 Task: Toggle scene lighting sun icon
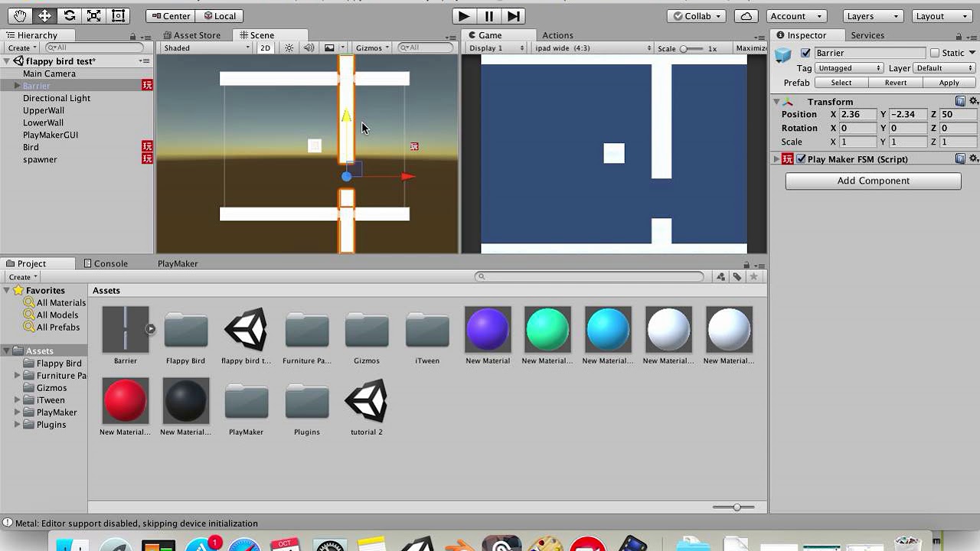[289, 47]
